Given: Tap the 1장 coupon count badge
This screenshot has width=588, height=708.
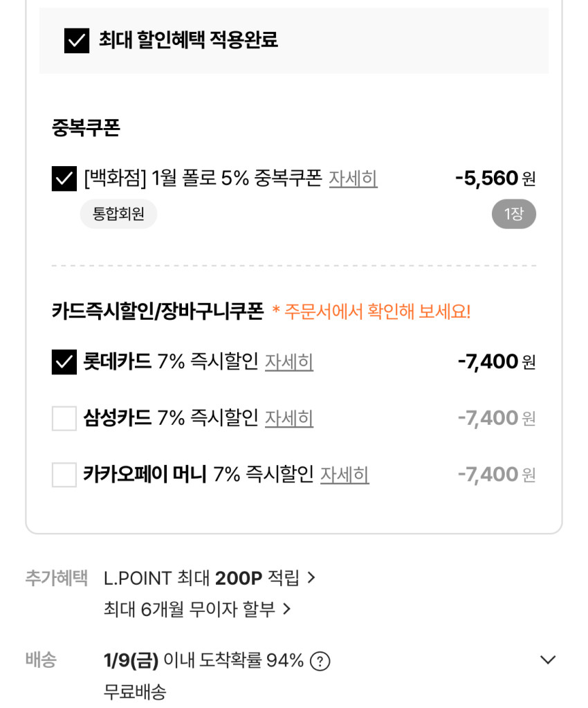Looking at the screenshot, I should click(x=513, y=214).
